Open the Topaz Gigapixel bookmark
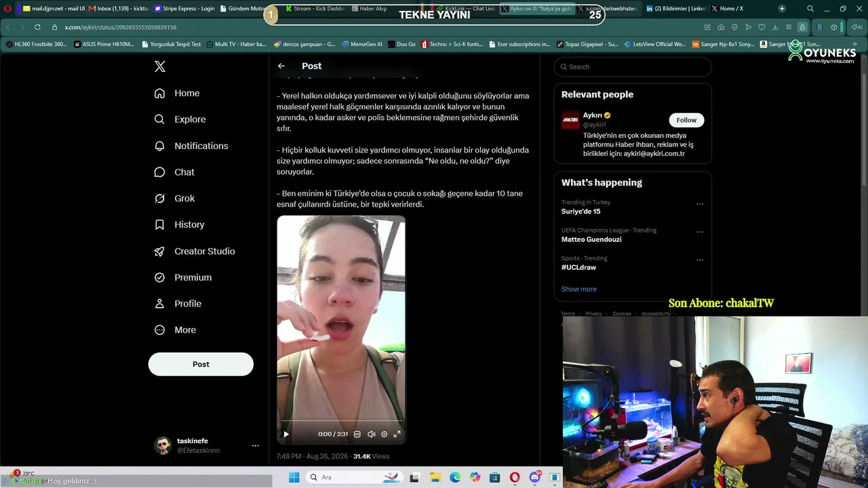 tap(587, 44)
